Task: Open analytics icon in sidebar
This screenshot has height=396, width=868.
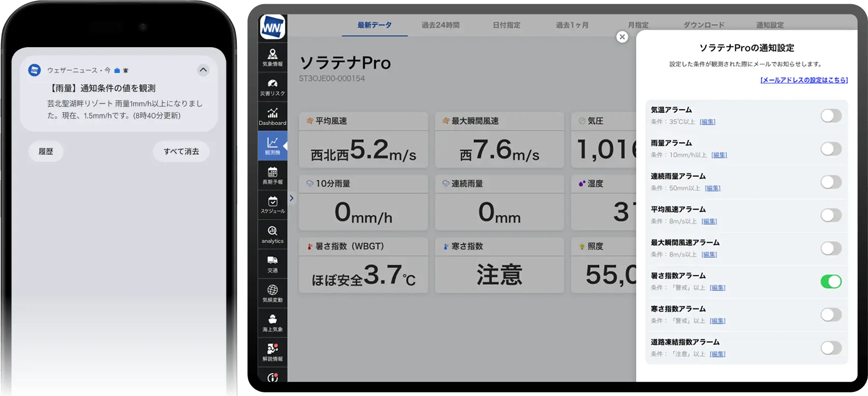Action: click(273, 234)
